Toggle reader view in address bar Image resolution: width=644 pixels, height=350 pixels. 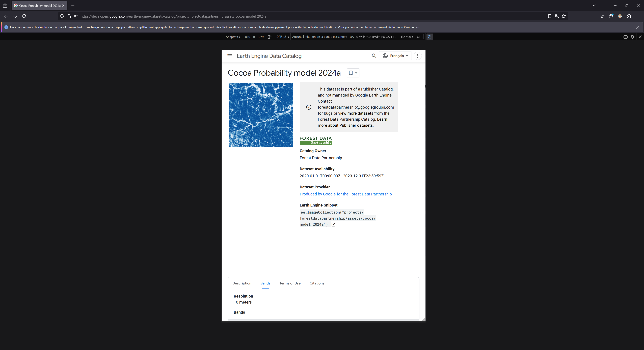coord(550,16)
